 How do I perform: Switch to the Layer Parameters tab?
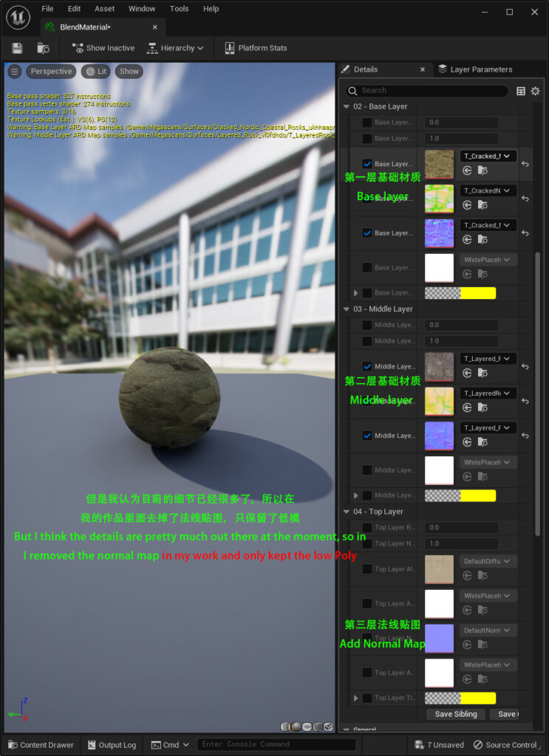(475, 69)
